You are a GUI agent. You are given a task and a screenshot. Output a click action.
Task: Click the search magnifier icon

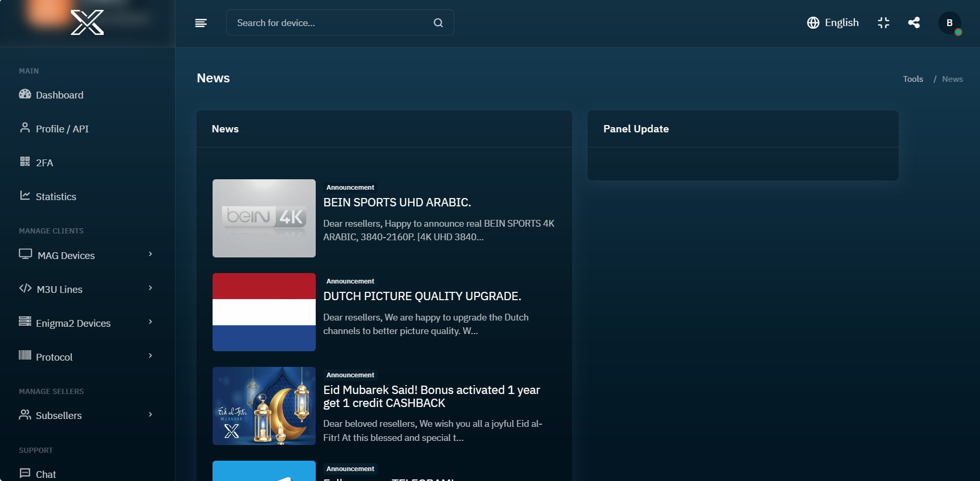[x=438, y=23]
